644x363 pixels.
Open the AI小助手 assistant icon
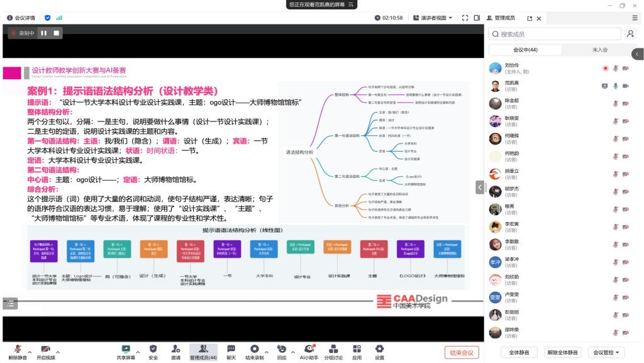click(309, 349)
